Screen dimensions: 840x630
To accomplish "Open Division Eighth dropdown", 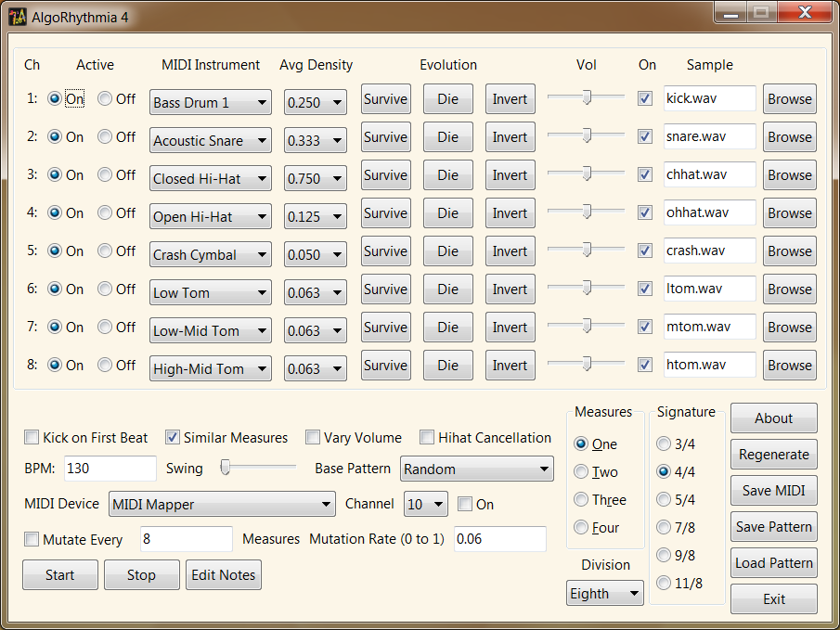I will 605,593.
